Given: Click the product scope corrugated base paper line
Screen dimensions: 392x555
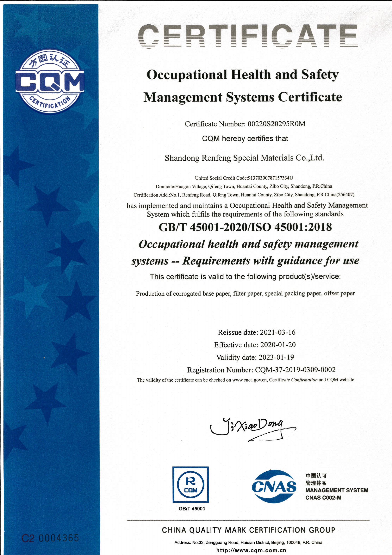Looking at the screenshot, I should pyautogui.click(x=245, y=293).
